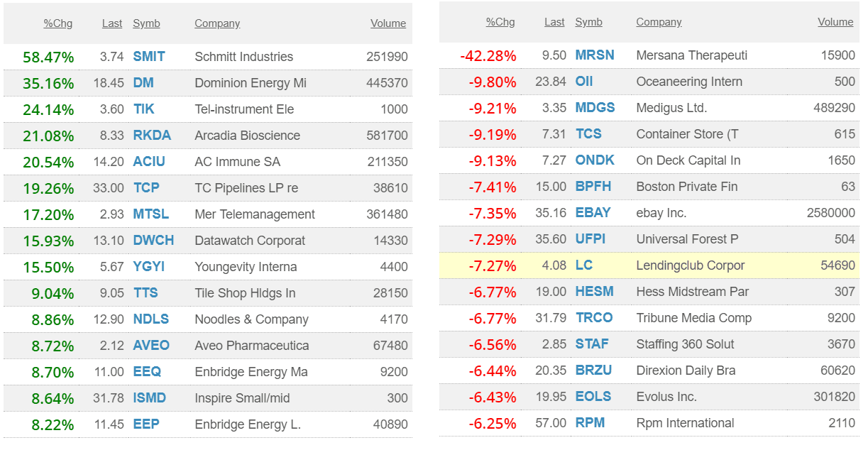This screenshot has height=450, width=868.
Task: Sort gainers by the Symb column header
Action: (x=146, y=23)
